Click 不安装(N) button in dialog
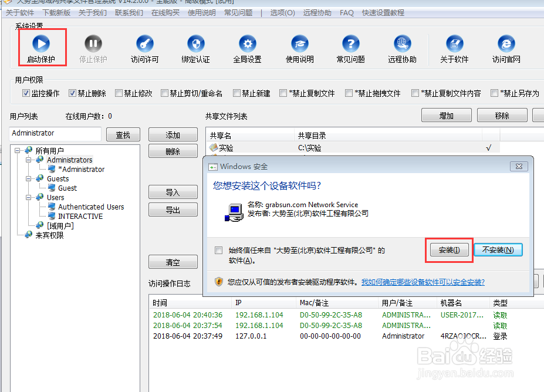Screen dimensions: 544x392 tap(498, 250)
